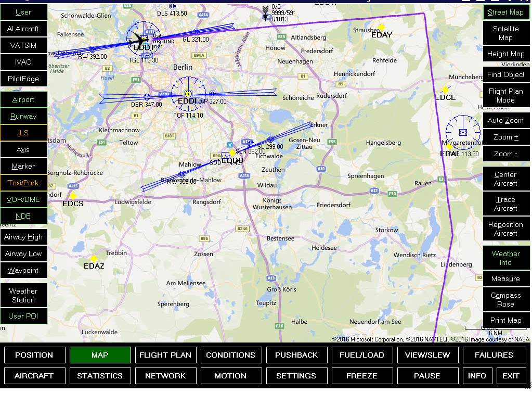Click the DIP 327.00 marker symbol
This screenshot has height=393, width=532.
click(212, 94)
